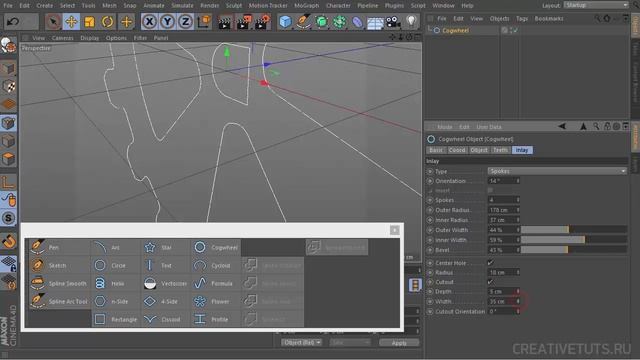Viewport: 640px width, 360px height.
Task: Toggle the X axis lock
Action: [x=149, y=21]
